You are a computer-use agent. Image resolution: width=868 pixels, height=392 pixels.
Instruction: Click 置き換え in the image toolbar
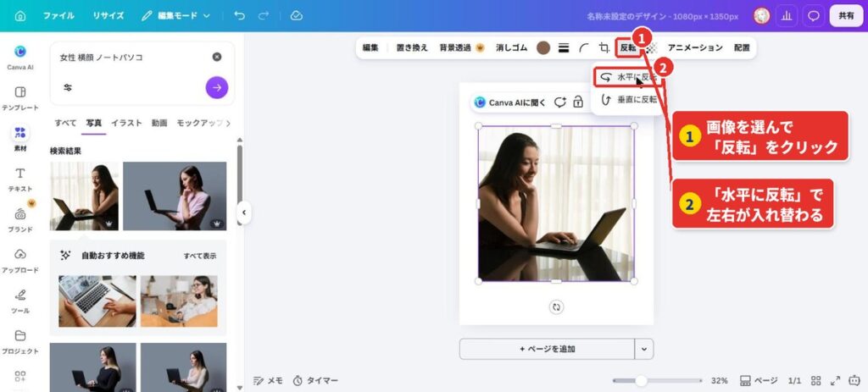(412, 48)
